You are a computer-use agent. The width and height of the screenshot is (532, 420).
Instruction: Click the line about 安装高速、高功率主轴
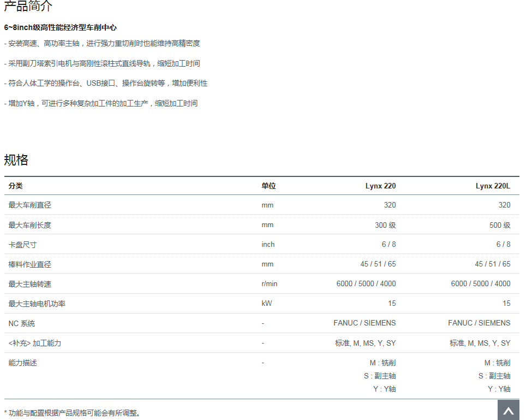(102, 44)
